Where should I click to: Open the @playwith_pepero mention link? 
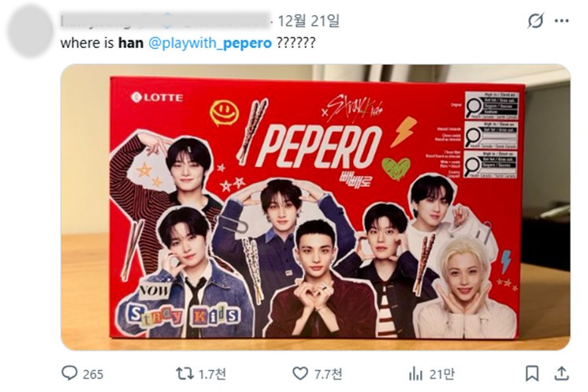(210, 43)
